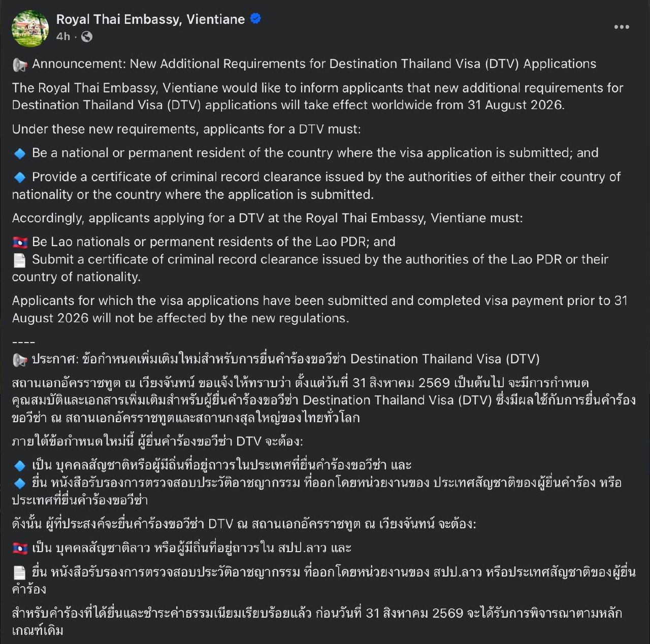Viewport: 650px width, 644px height.
Task: Click the blue diamond before 'ยื่น หนังสือรับรองการตรวจสอบ'
Action: (x=19, y=483)
